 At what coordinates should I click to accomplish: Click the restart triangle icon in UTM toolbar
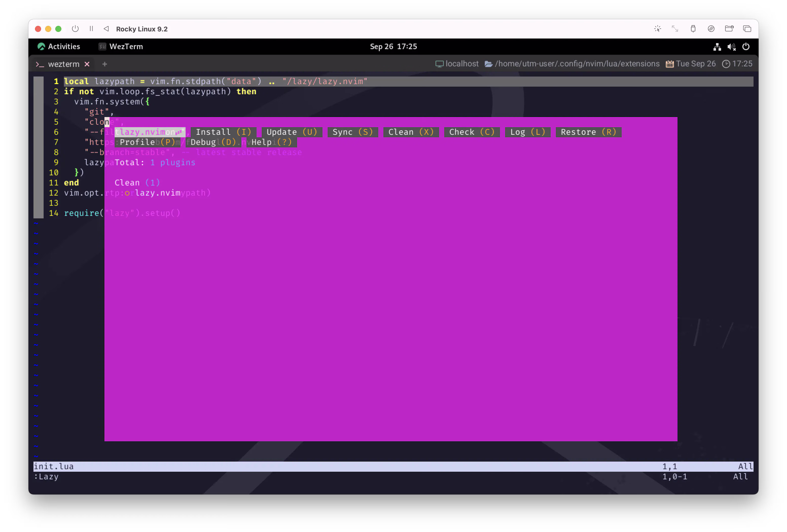coord(106,29)
